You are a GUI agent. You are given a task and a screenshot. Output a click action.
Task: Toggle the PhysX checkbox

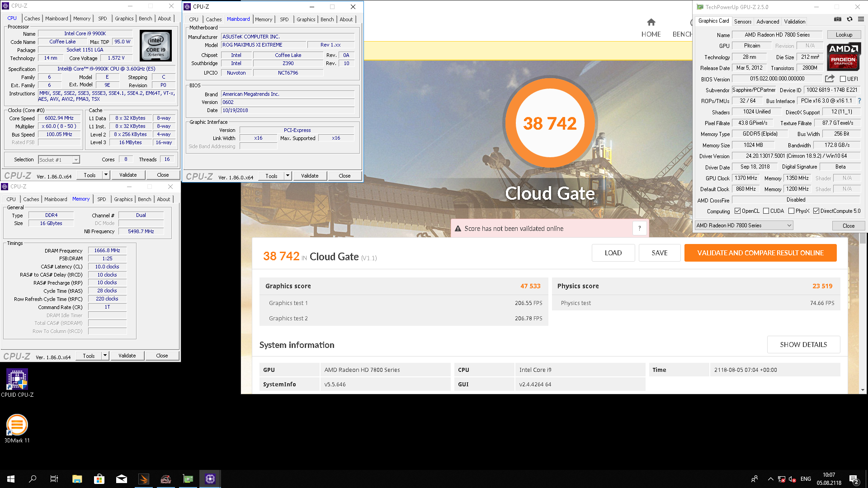tap(791, 211)
